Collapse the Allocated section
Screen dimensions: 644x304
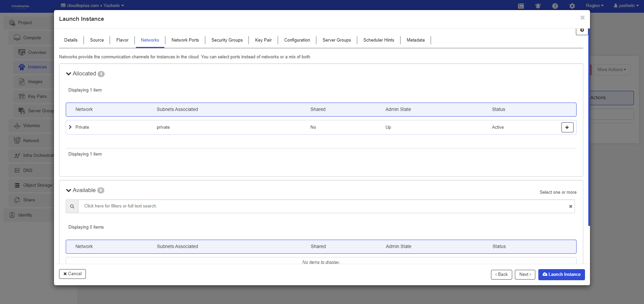(x=69, y=74)
